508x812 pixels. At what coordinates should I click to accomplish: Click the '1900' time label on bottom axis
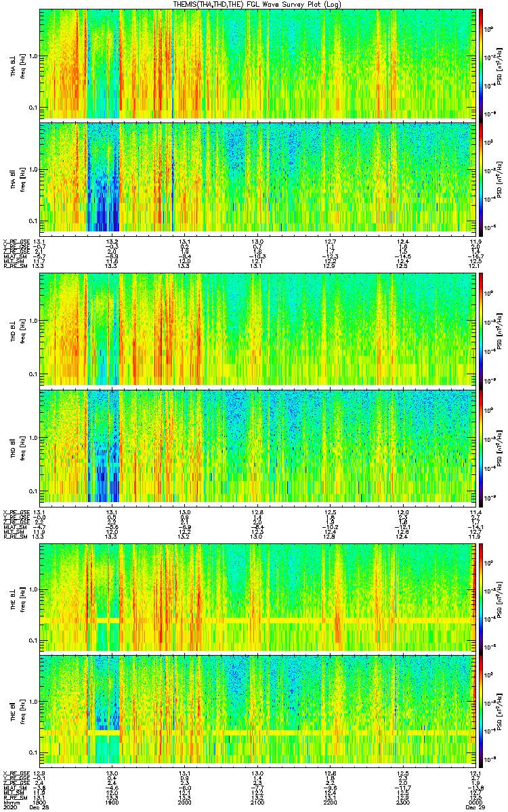tap(112, 803)
